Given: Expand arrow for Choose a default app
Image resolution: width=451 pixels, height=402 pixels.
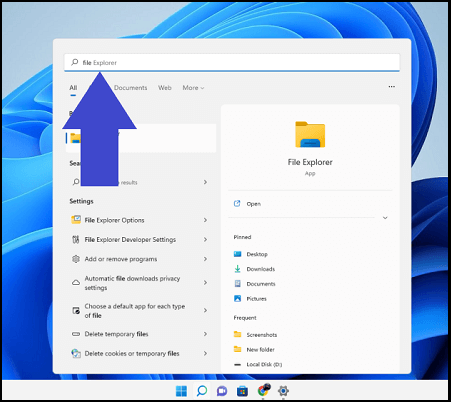Looking at the screenshot, I should (205, 310).
